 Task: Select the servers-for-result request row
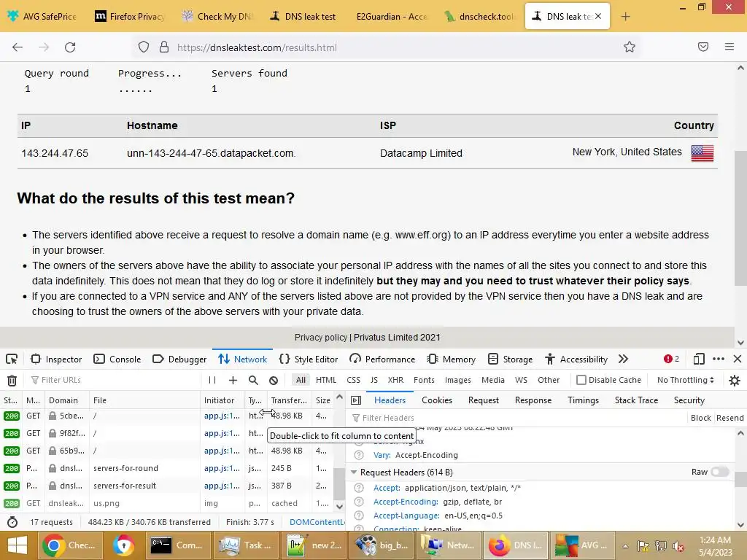(x=167, y=486)
